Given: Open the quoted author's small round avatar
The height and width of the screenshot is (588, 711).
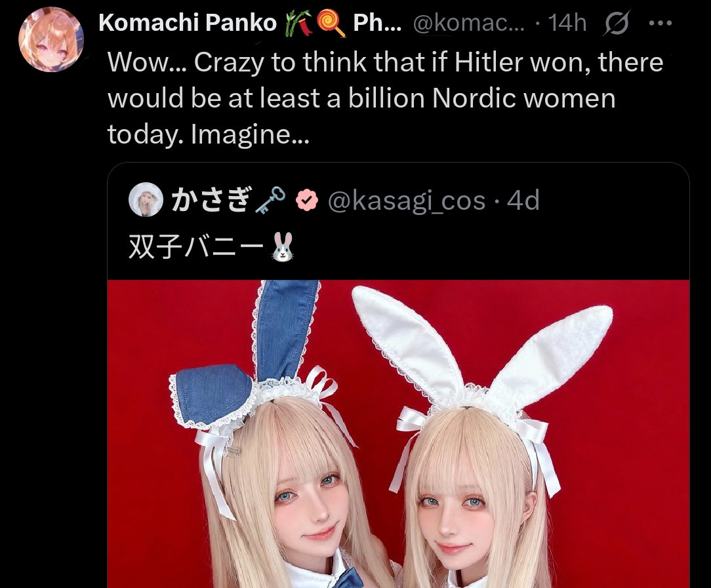Looking at the screenshot, I should point(146,199).
